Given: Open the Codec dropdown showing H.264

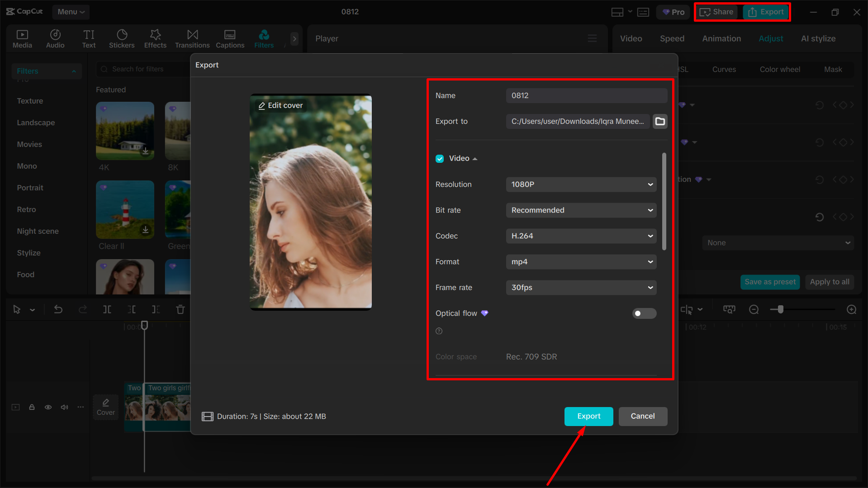Looking at the screenshot, I should point(581,236).
